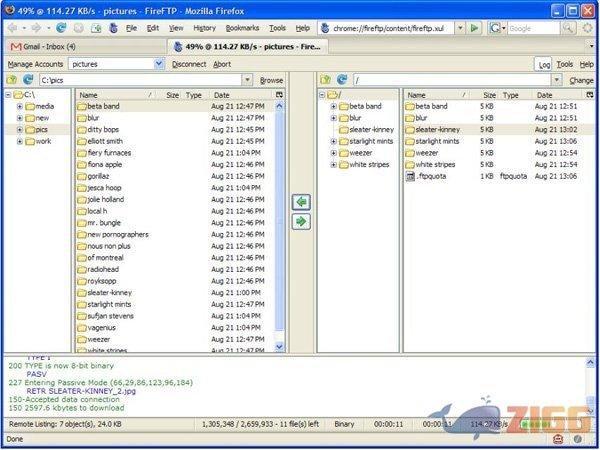Click the Gmail tab envelope icon
Image resolution: width=600 pixels, height=450 pixels.
click(16, 47)
